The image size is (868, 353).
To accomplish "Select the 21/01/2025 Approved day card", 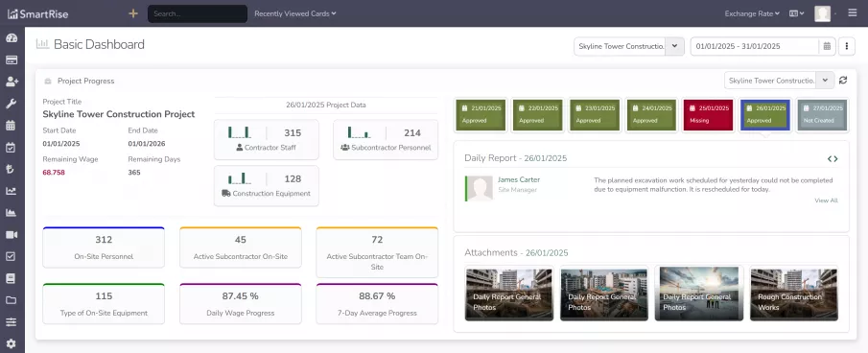I will [481, 115].
